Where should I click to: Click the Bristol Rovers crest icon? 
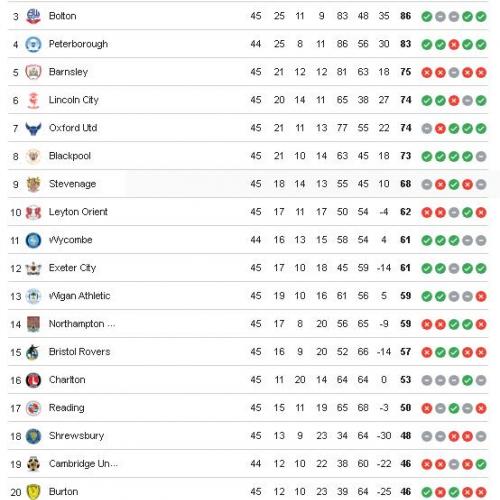point(33,352)
